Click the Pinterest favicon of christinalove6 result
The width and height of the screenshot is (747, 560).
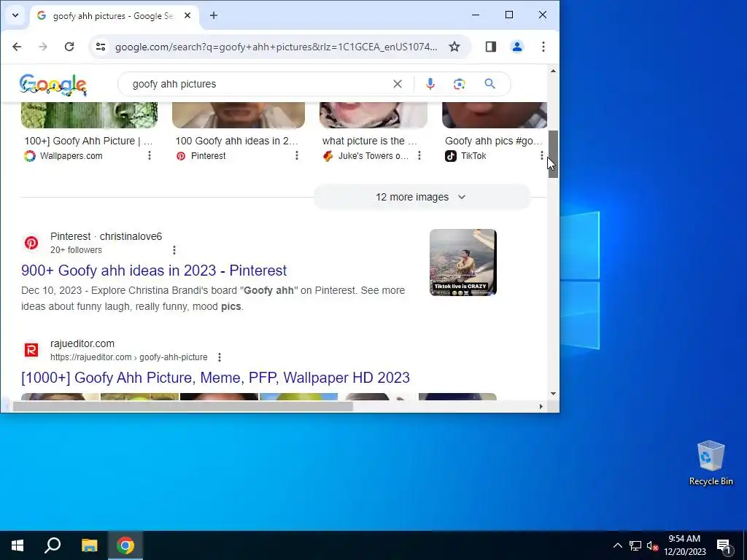tap(31, 243)
